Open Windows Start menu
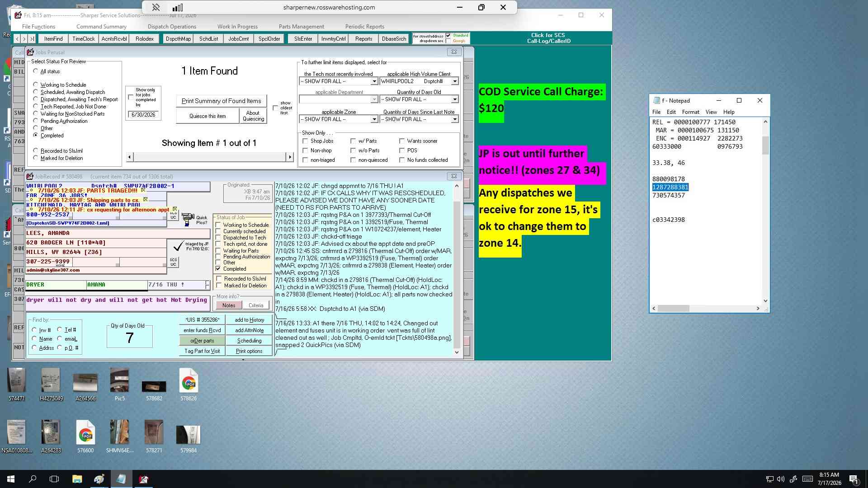This screenshot has width=868, height=488. (11, 479)
